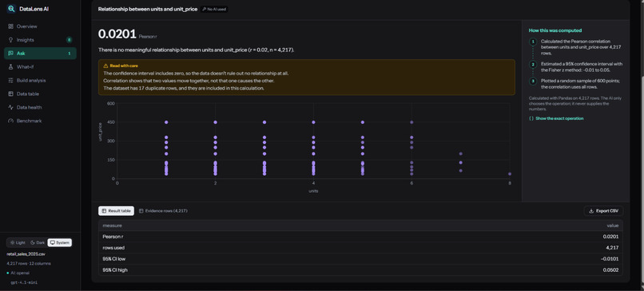Click the 'rows used' table row
644x291 pixels.
coord(360,248)
